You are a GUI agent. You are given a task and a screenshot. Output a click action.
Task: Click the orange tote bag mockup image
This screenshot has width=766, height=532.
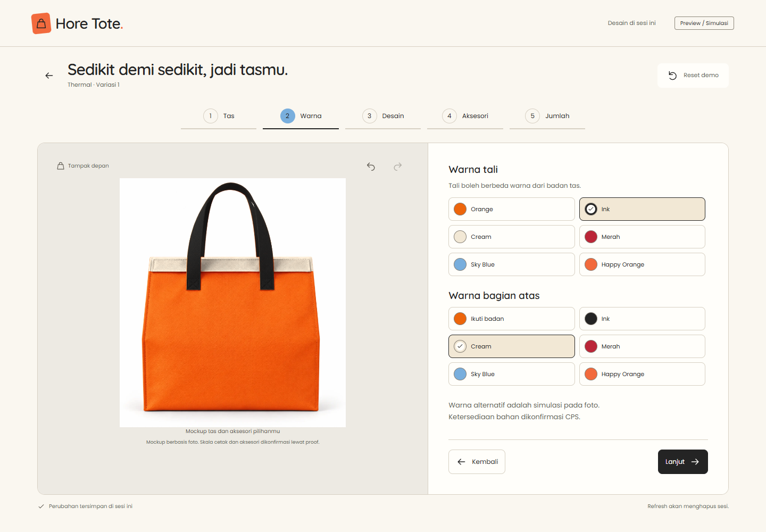point(232,303)
